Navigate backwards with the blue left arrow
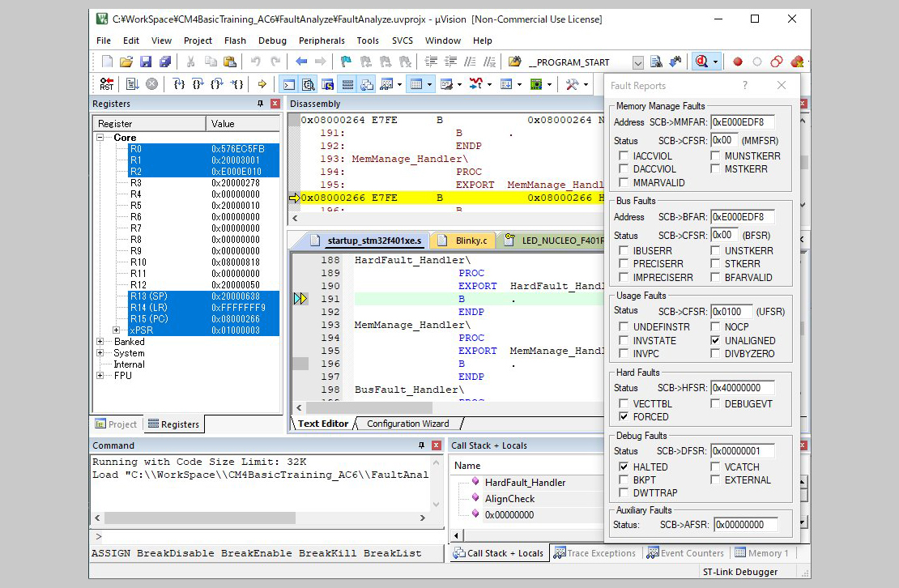The height and width of the screenshot is (588, 899). (301, 62)
